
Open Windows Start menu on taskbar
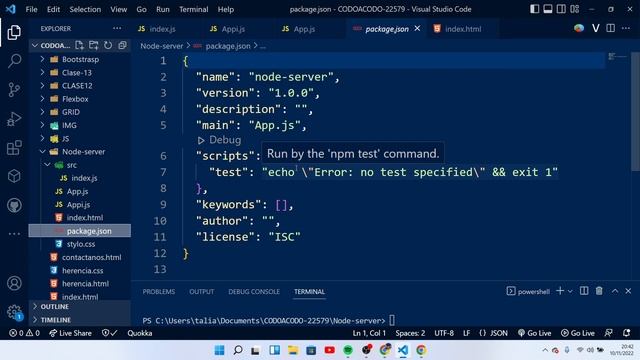(219, 350)
